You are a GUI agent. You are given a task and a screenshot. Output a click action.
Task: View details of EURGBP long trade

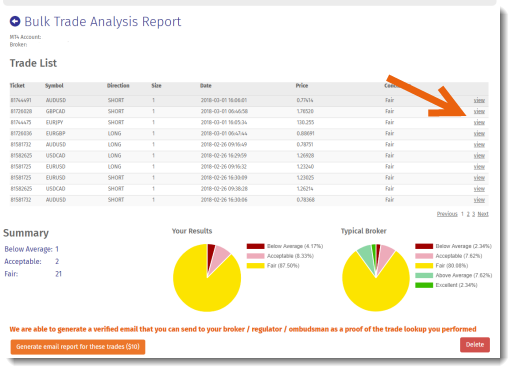(479, 133)
